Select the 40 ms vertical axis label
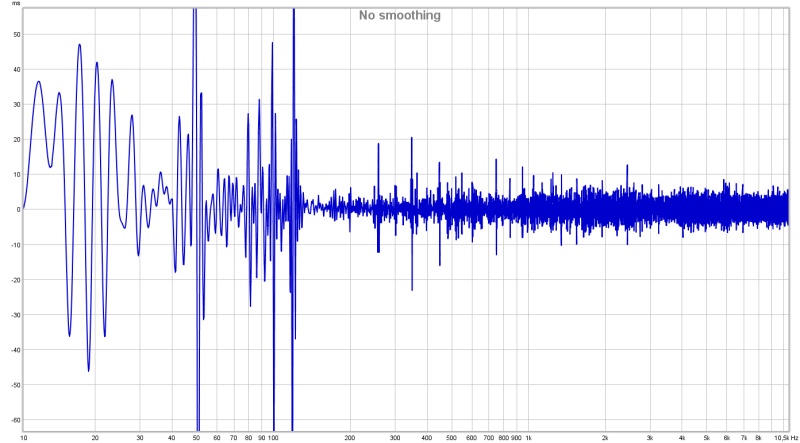The width and height of the screenshot is (800, 443). tap(17, 69)
